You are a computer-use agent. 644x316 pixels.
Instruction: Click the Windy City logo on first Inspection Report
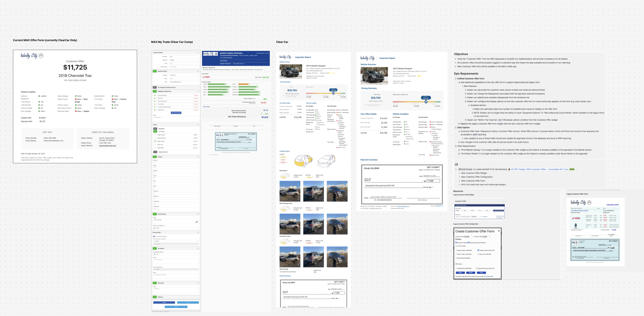tap(285, 57)
